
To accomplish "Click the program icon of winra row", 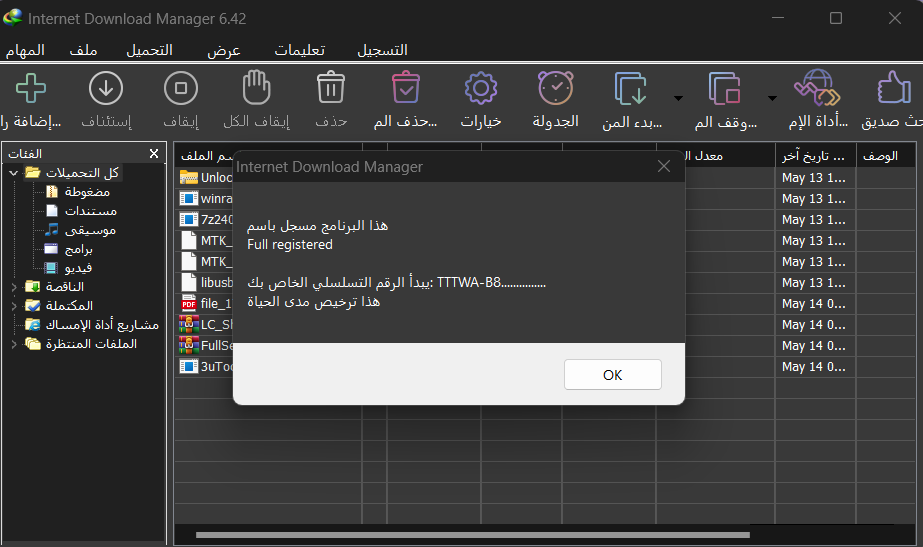I will [x=188, y=198].
